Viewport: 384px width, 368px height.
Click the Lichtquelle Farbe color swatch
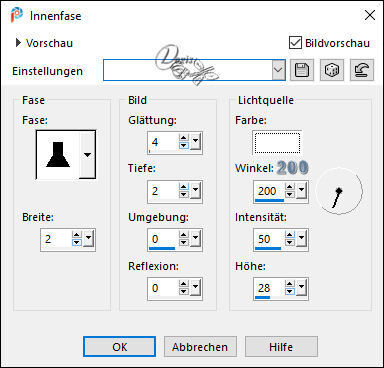(x=277, y=142)
